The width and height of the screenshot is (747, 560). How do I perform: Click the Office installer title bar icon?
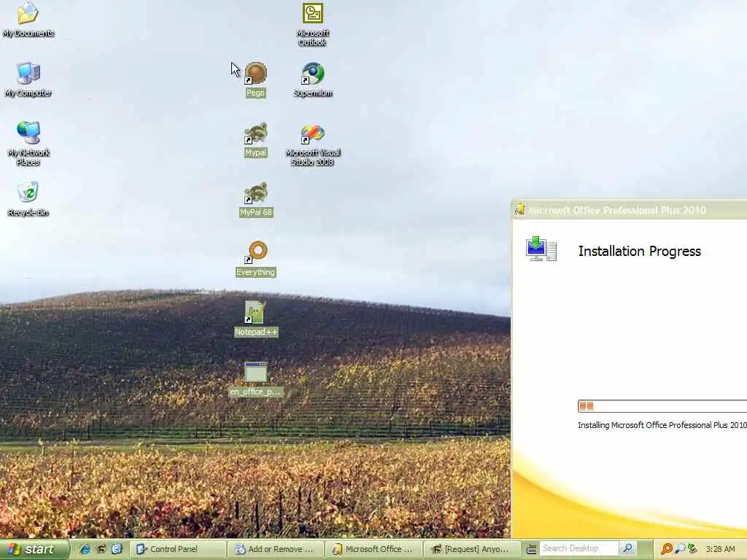(x=519, y=210)
